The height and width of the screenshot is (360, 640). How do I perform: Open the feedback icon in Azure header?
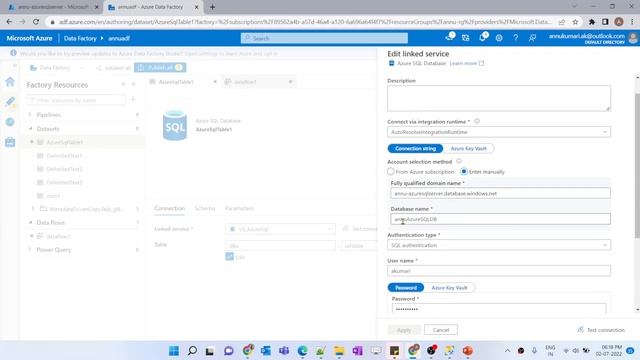tap(532, 38)
